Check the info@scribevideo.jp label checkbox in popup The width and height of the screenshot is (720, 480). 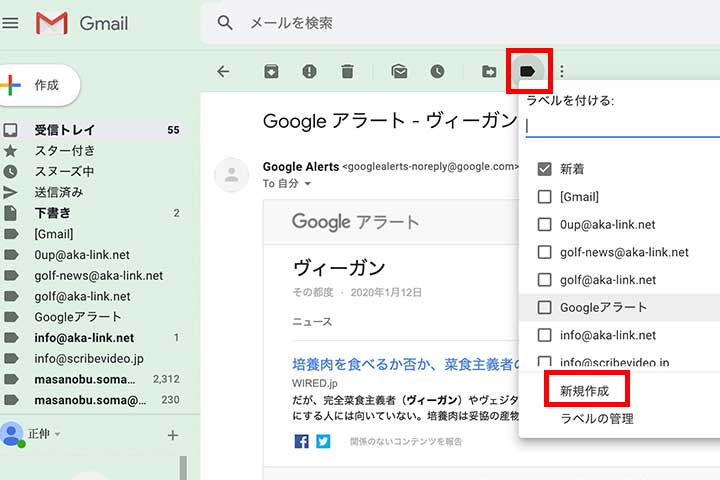point(544,361)
